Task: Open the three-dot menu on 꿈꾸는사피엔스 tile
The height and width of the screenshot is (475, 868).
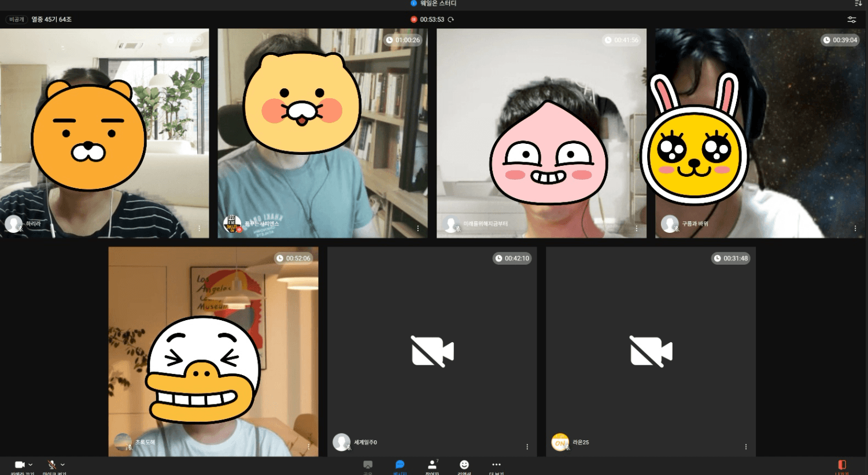Action: [418, 228]
